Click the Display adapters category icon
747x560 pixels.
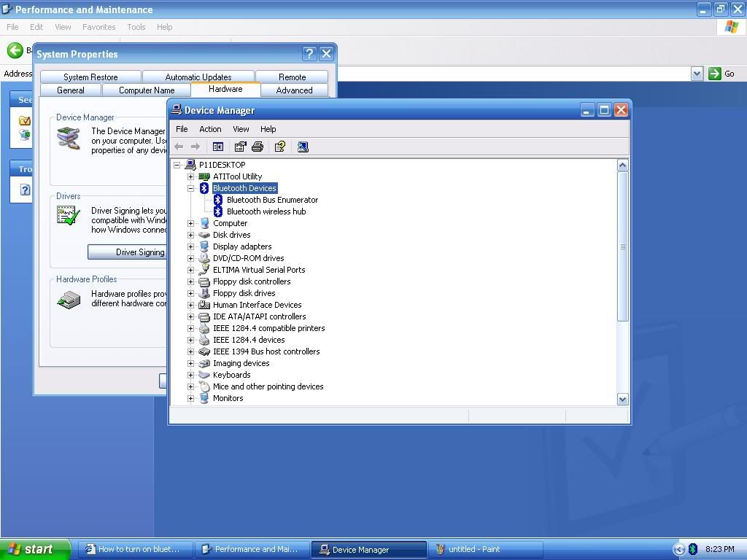(x=204, y=246)
